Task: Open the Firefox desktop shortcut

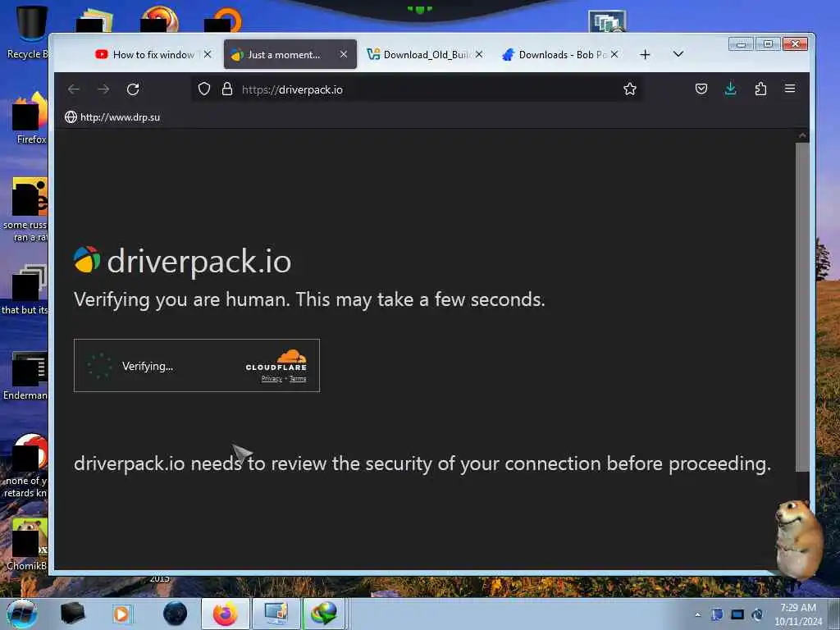Action: tap(30, 118)
